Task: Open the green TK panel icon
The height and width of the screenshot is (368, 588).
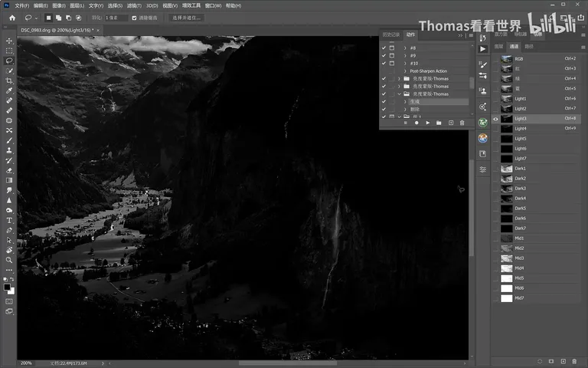Action: (x=482, y=123)
